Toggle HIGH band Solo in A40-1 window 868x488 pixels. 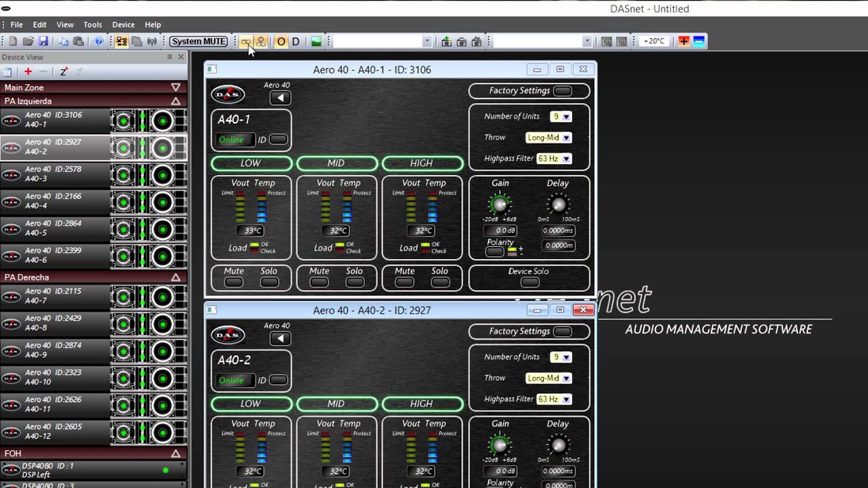coord(440,282)
